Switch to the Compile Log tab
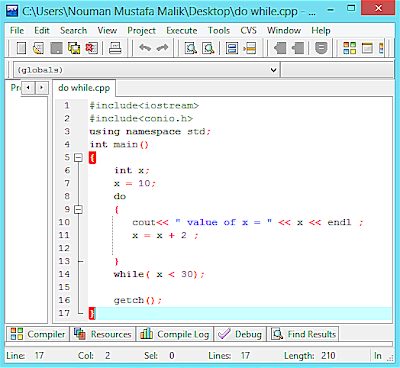This screenshot has width=400, height=368. (x=175, y=334)
